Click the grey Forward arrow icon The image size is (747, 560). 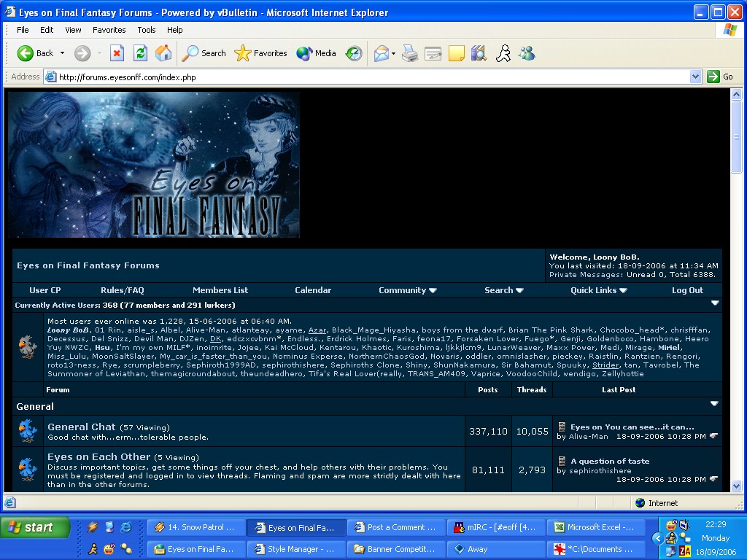pyautogui.click(x=82, y=53)
